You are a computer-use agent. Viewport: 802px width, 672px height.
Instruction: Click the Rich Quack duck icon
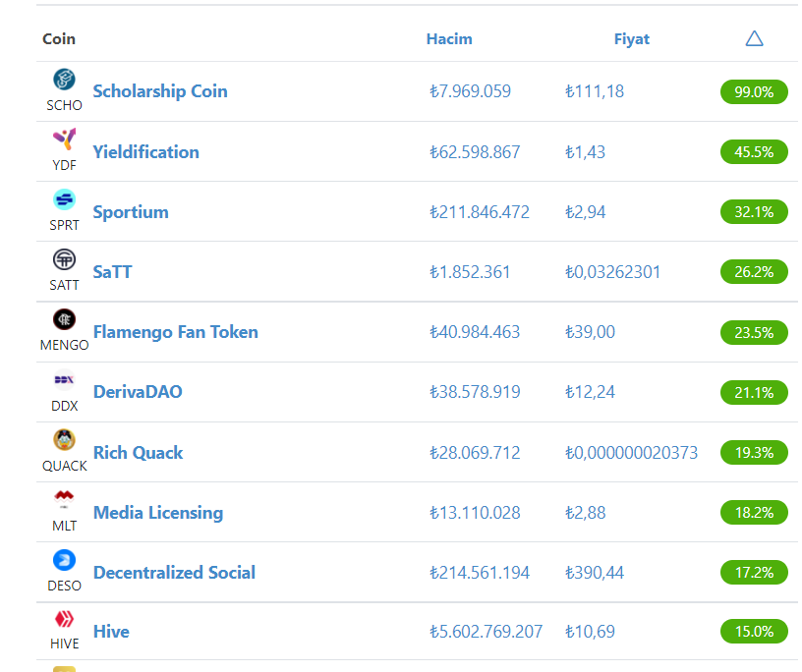tap(64, 440)
